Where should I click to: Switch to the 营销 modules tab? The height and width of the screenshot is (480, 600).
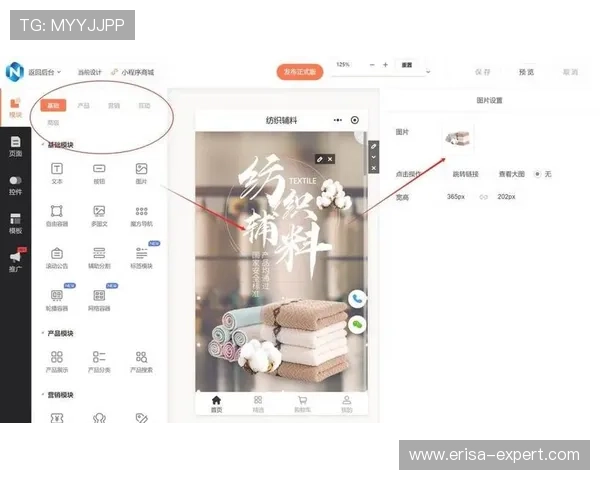[114, 105]
